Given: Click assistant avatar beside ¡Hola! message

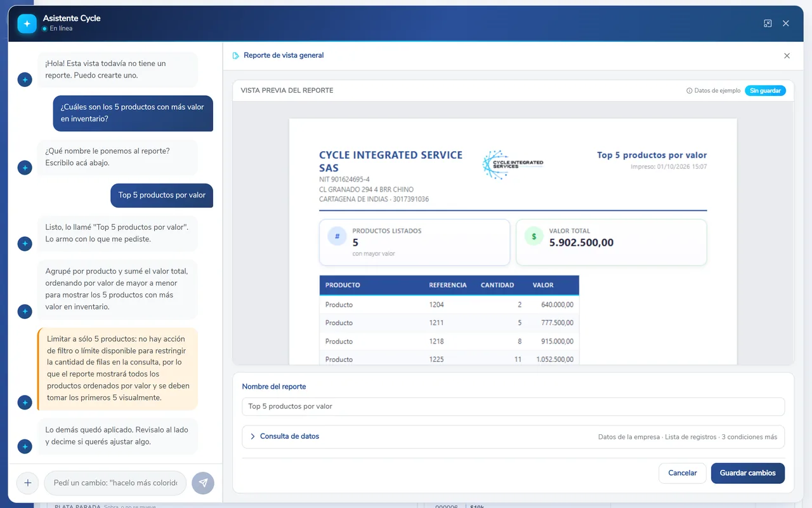Looking at the screenshot, I should point(25,80).
